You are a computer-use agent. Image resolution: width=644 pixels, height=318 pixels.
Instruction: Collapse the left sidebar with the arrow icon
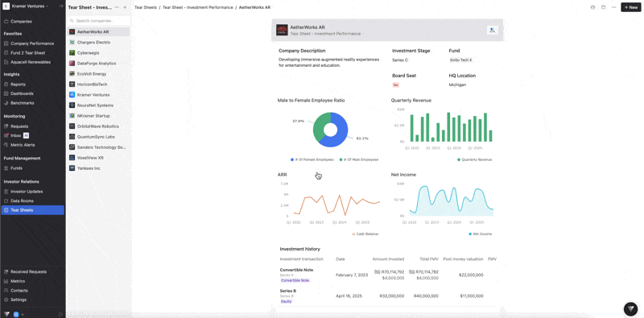point(61,6)
